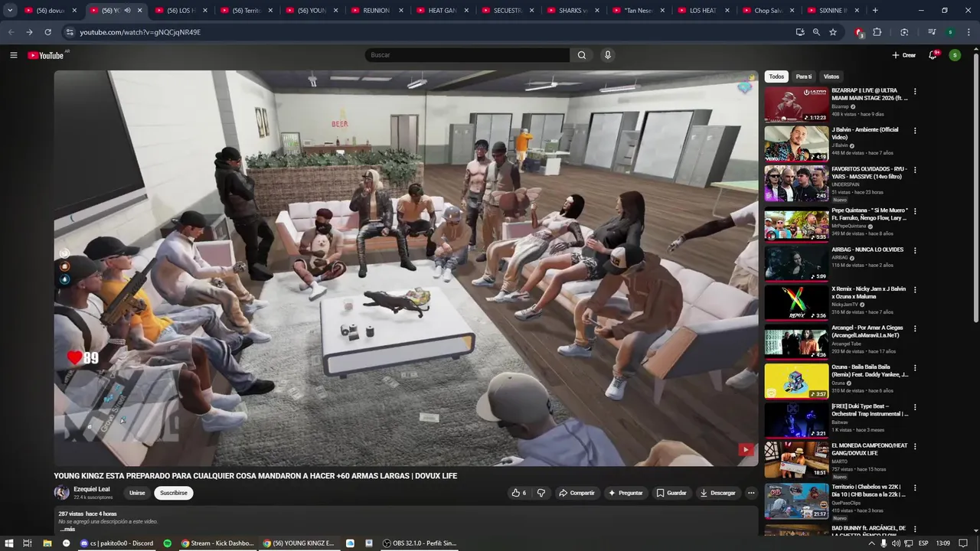
Task: Open more actions under the video
Action: tap(751, 493)
